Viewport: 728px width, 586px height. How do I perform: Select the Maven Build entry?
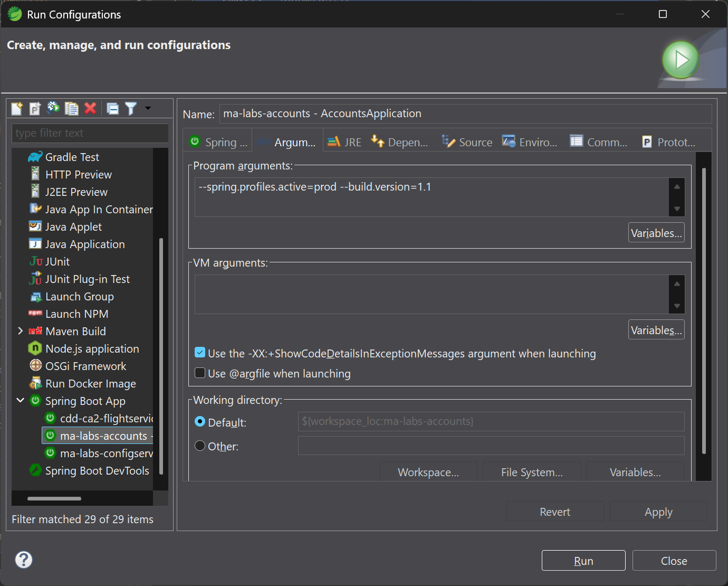point(67,331)
